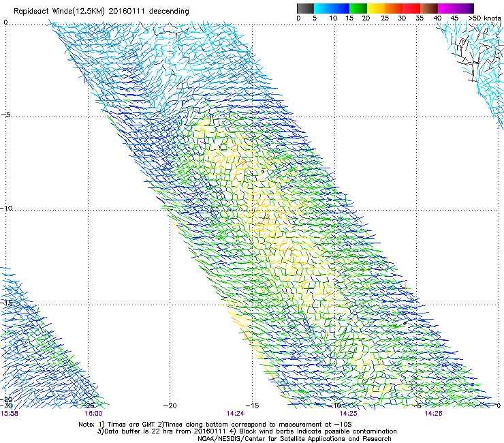Viewport: 504px width, 443px height.
Task: Click the purple time label '15:58'
Action: [10, 414]
